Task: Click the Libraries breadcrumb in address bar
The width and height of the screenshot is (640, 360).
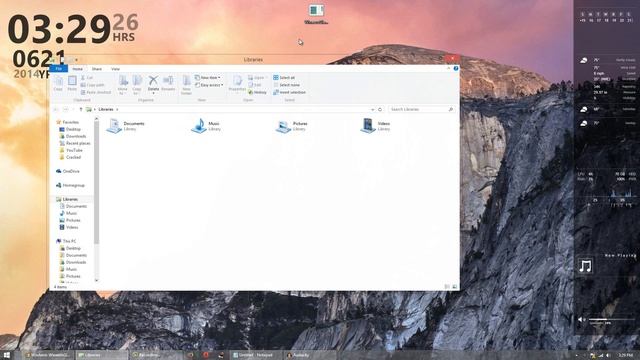Action: [x=106, y=109]
